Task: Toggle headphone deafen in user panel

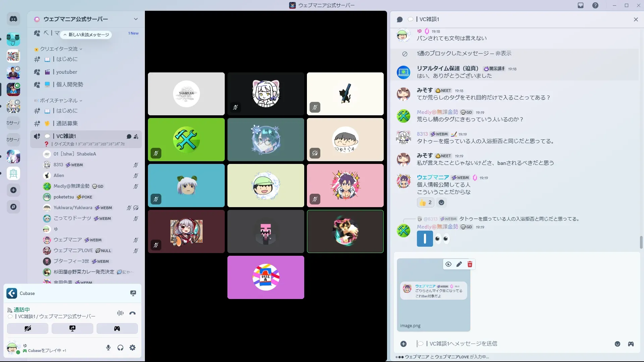Action: tap(120, 348)
